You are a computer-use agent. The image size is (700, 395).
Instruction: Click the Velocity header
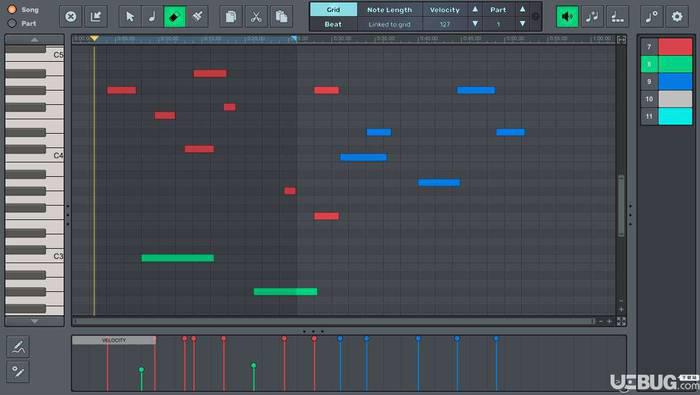(445, 9)
